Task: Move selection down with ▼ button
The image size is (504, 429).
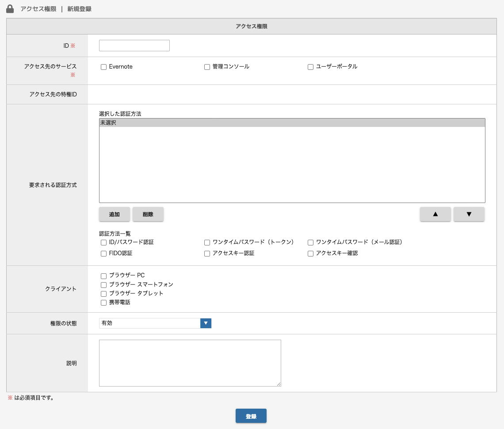Action: tap(469, 214)
